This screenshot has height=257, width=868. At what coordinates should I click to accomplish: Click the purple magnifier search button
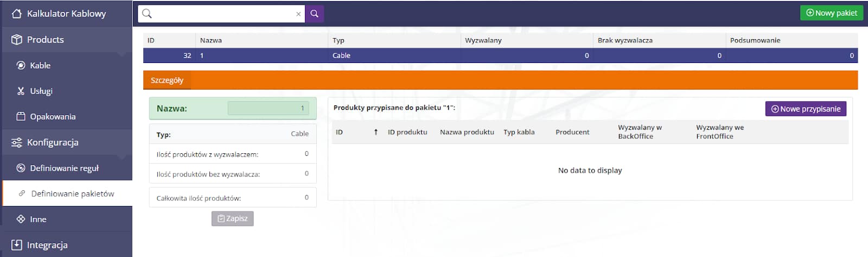click(314, 14)
